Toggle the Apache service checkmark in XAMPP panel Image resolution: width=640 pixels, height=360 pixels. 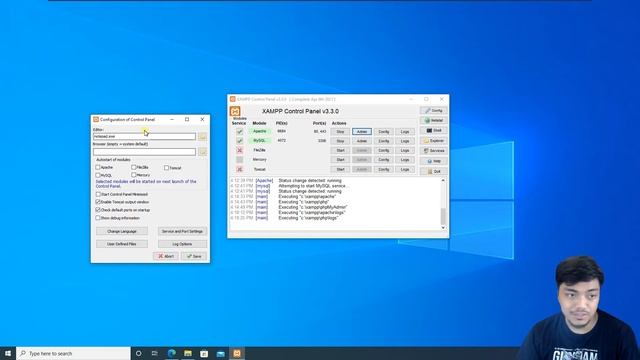(240, 131)
